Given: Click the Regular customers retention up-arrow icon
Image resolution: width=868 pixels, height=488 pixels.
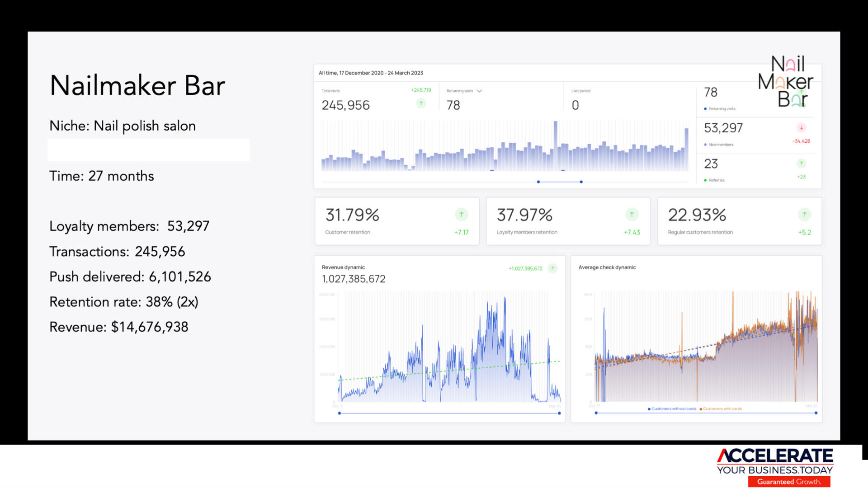Looking at the screenshot, I should (x=804, y=215).
